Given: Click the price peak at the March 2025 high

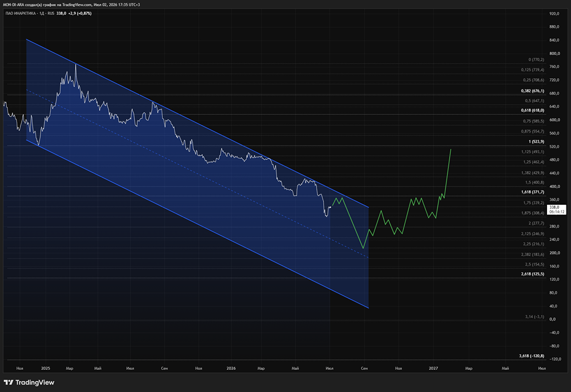Looking at the screenshot, I should pos(76,64).
